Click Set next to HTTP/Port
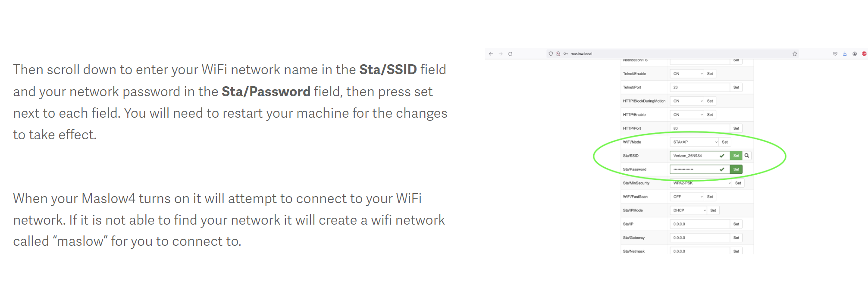Image resolution: width=868 pixels, height=285 pixels. pyautogui.click(x=736, y=128)
